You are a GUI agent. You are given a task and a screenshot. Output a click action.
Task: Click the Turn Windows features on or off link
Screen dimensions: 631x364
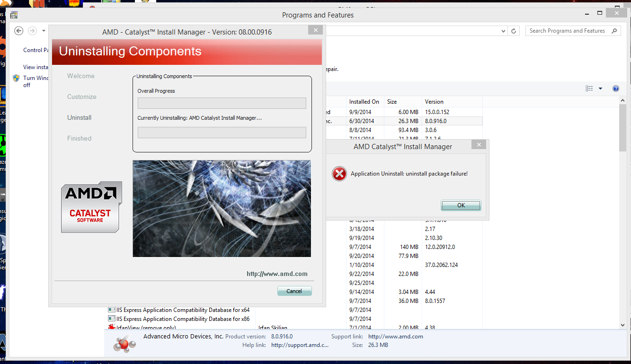(x=36, y=81)
